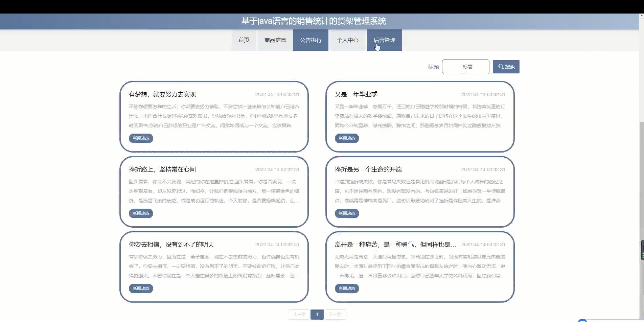Click 新闻动态 tag under 有梦想 article
This screenshot has width=644, height=322.
tap(141, 138)
